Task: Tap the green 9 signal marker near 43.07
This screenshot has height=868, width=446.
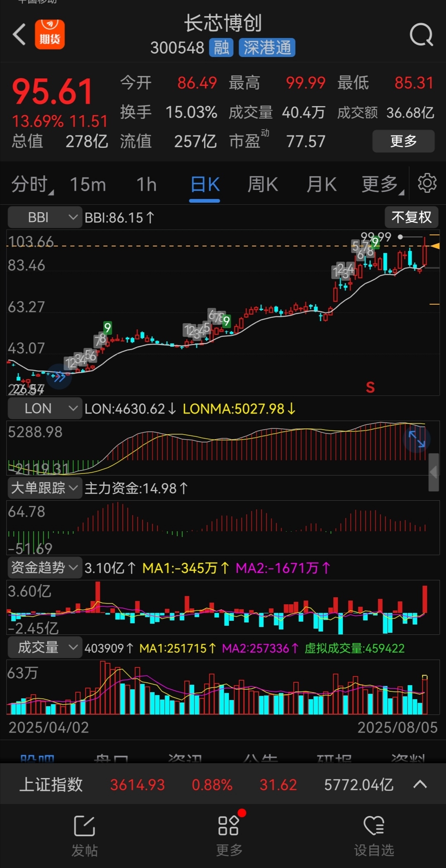Action: point(107,328)
